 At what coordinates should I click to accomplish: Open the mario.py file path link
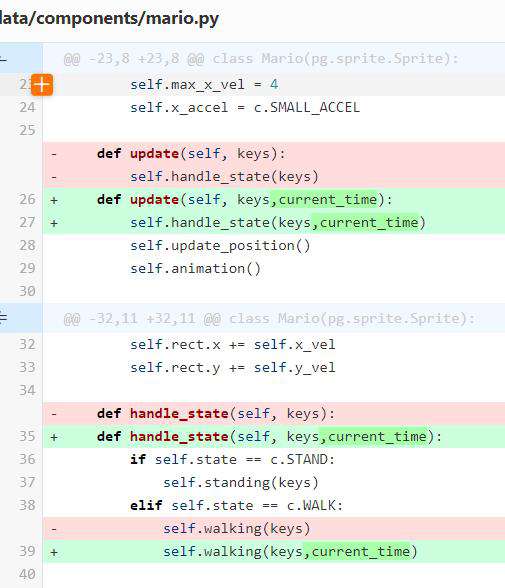tap(109, 18)
